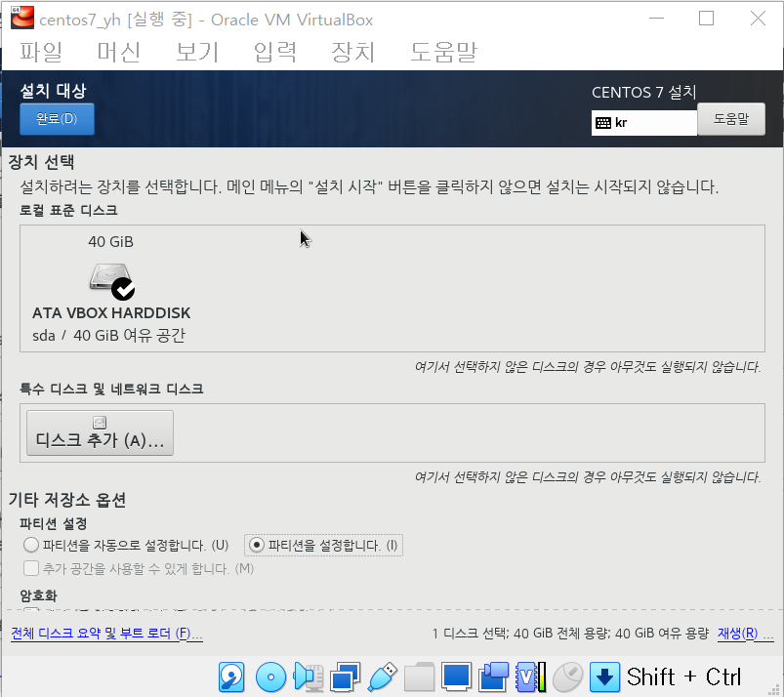Image resolution: width=784 pixels, height=697 pixels.
Task: Click the recording status icon
Action: 493,677
